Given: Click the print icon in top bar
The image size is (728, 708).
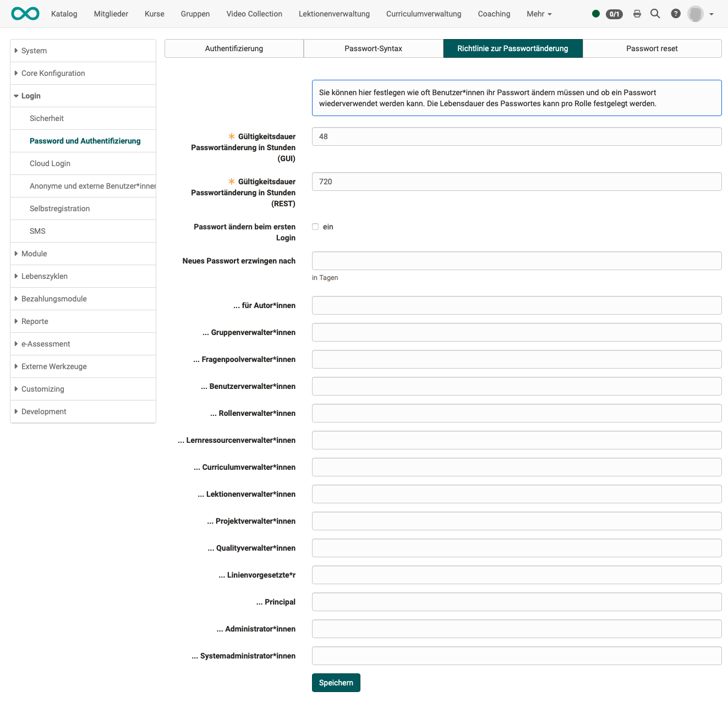Looking at the screenshot, I should [637, 14].
